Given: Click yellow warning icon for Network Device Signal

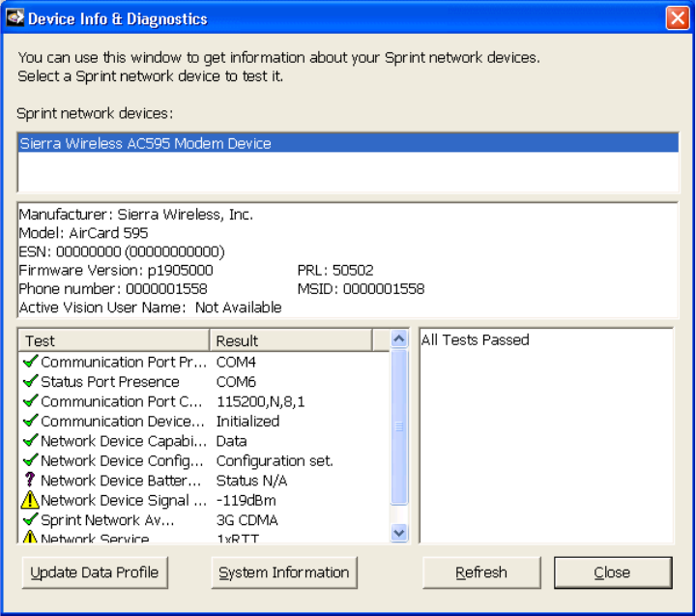Looking at the screenshot, I should point(30,501).
